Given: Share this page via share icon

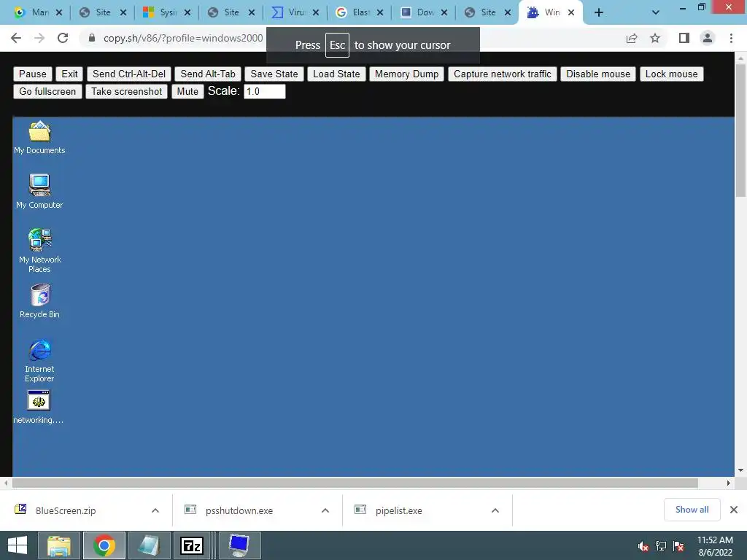Looking at the screenshot, I should click(632, 38).
